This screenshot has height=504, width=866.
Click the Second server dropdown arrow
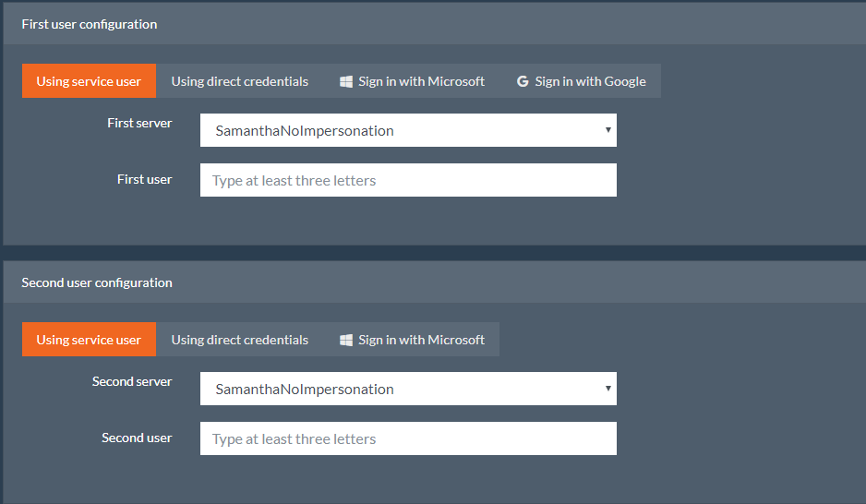click(x=608, y=388)
